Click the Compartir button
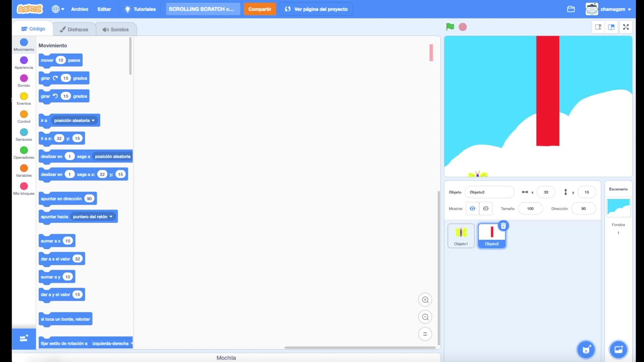Viewport: 644px width, 362px height. coord(260,9)
